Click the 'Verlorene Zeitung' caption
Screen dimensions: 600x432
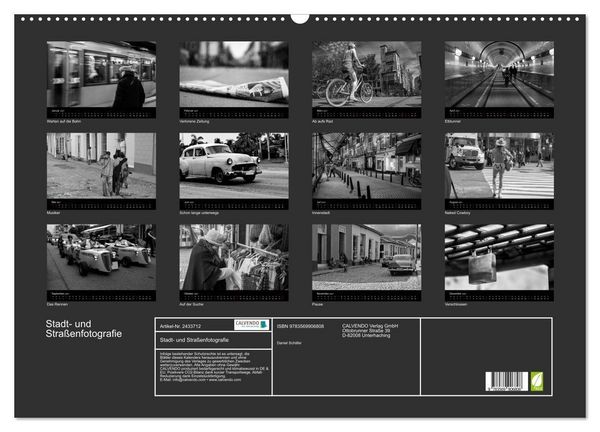point(194,121)
